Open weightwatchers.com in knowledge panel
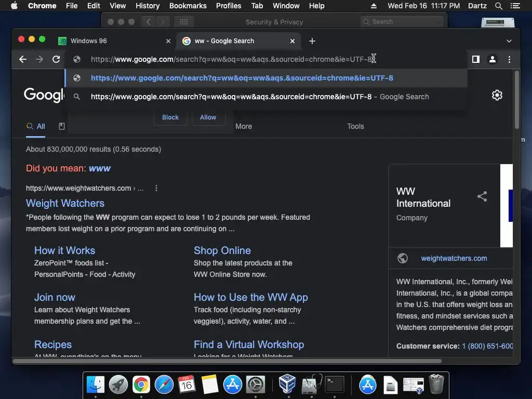Image resolution: width=532 pixels, height=399 pixels. (454, 259)
